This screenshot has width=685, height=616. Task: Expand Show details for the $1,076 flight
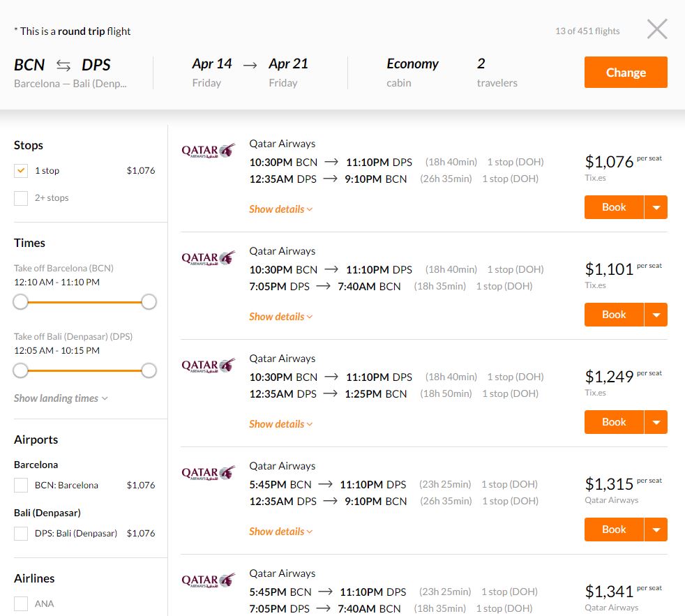(280, 209)
